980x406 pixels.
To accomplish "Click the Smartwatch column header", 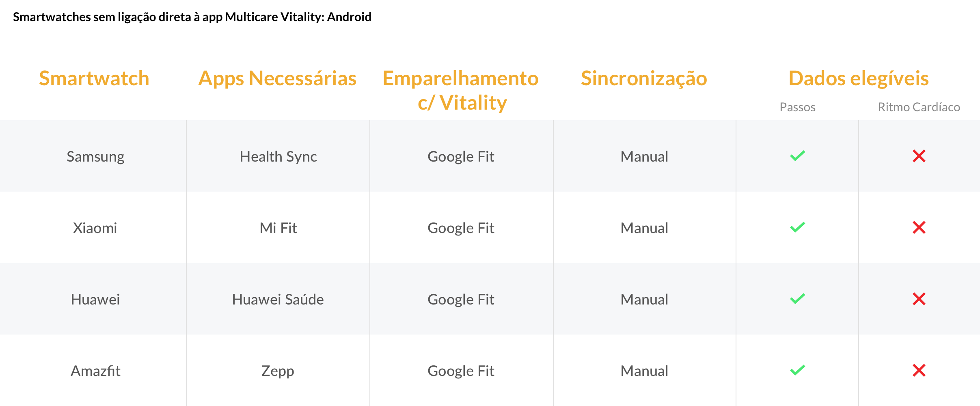I will (x=94, y=78).
